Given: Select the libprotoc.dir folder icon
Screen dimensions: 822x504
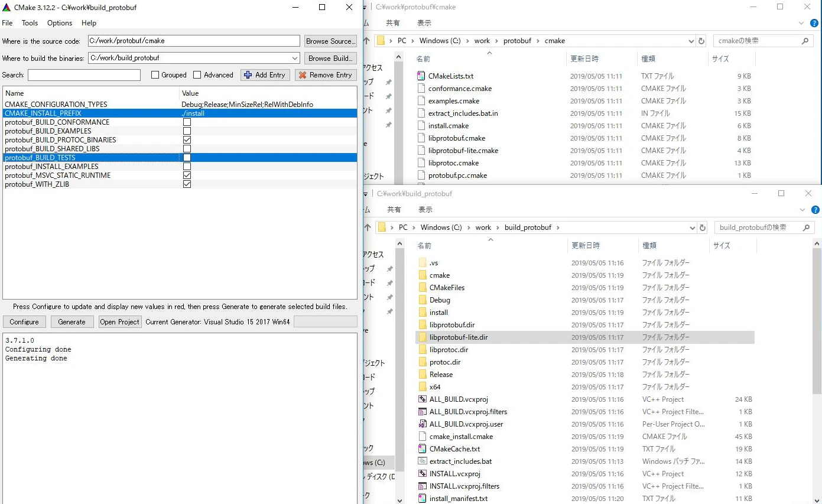Looking at the screenshot, I should pos(422,349).
